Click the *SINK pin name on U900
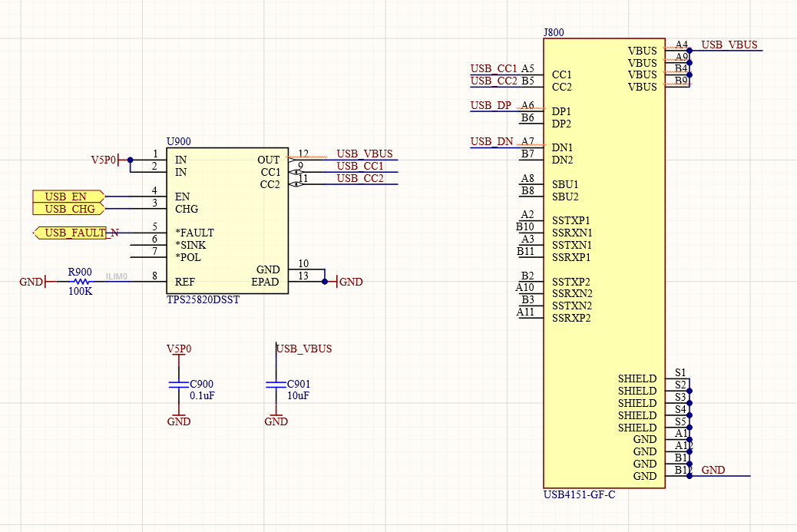Image resolution: width=797 pixels, height=532 pixels. point(190,245)
